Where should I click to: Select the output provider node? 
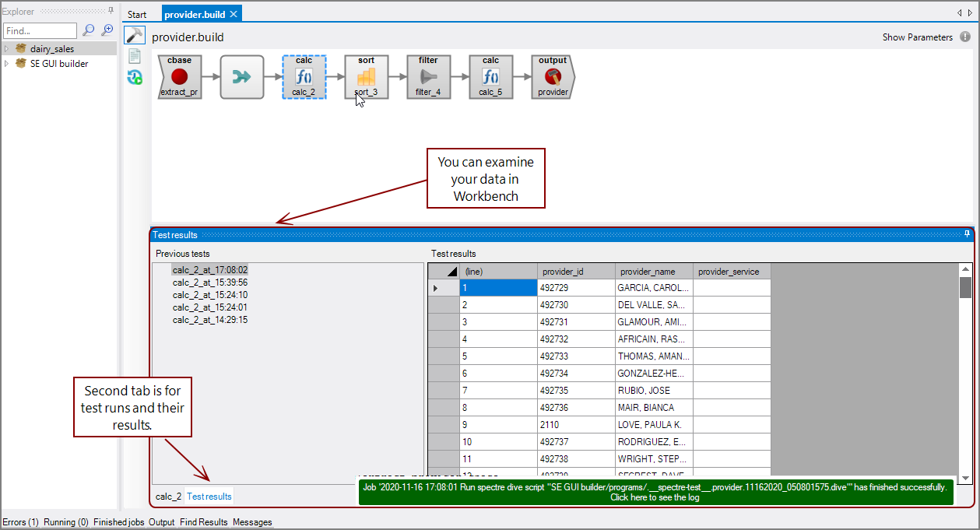click(x=553, y=76)
